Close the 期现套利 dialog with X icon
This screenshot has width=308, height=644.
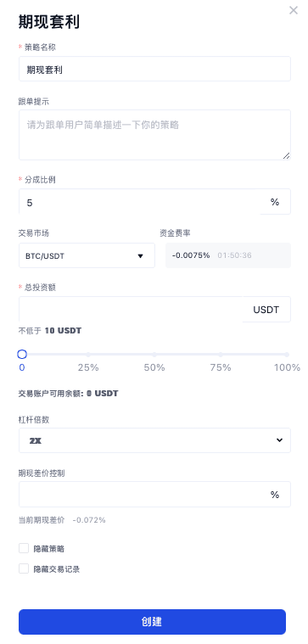(294, 10)
